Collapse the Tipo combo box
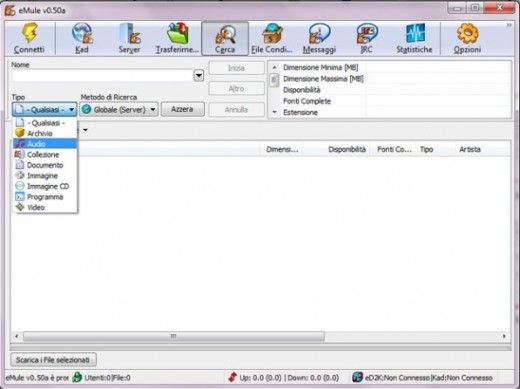 [x=44, y=109]
